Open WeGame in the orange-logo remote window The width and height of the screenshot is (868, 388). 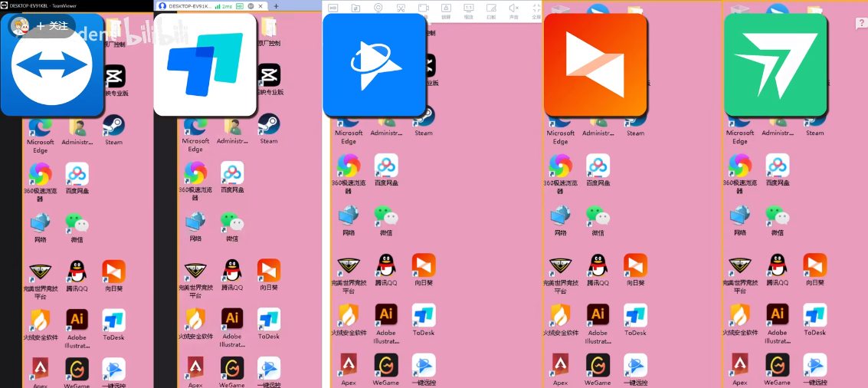point(598,370)
